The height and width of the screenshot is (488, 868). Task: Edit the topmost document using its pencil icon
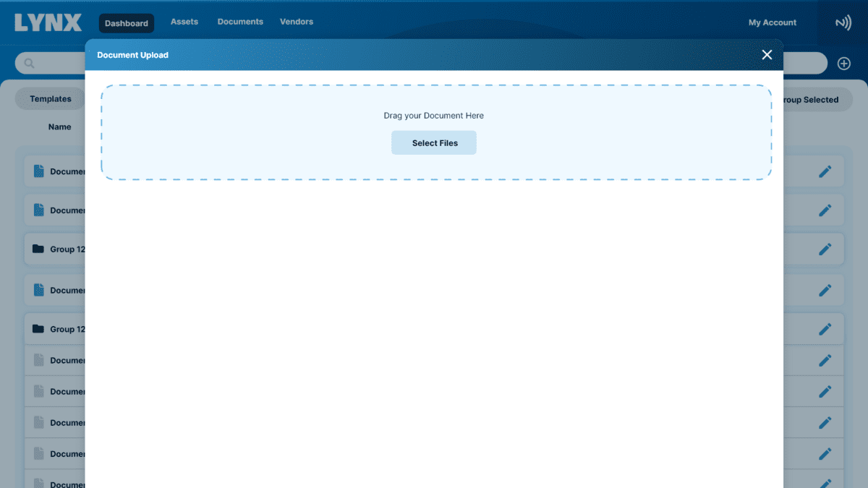825,171
